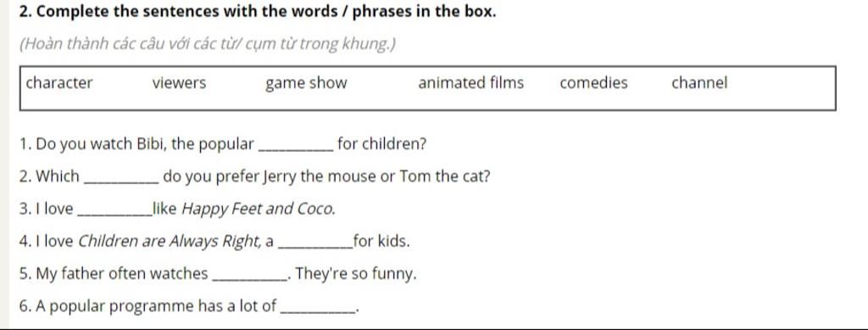Click the exercise heading 'Complete the sentences'
The image size is (868, 330).
click(x=258, y=12)
